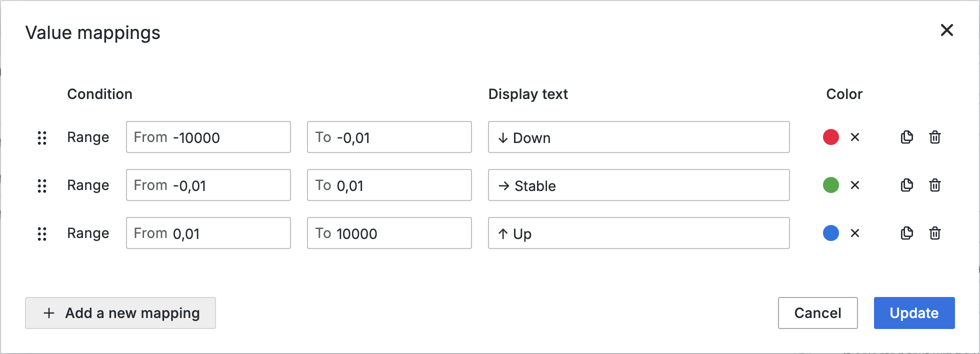Click Add a new mapping button
The height and width of the screenshot is (354, 980).
click(120, 313)
